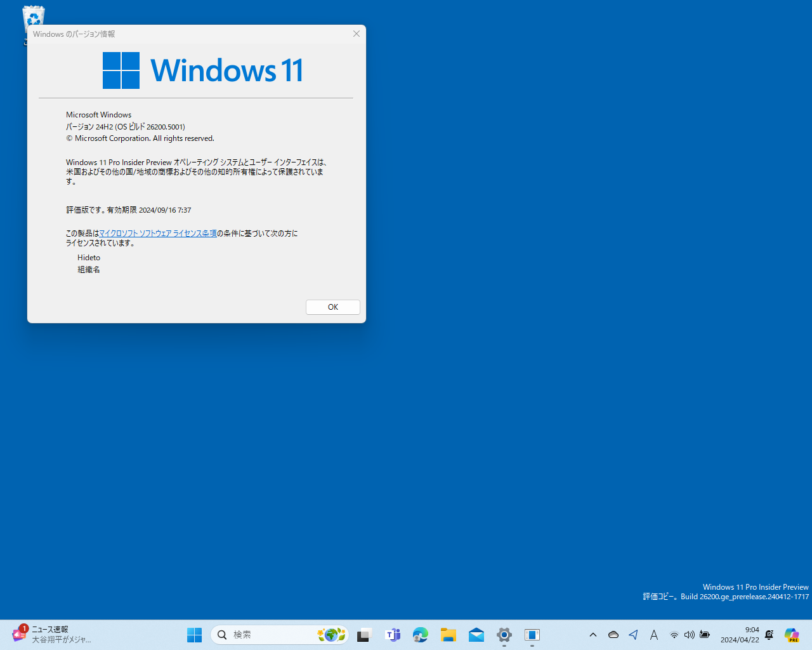Expand the hidden system tray icons
The image size is (812, 650).
pyautogui.click(x=593, y=634)
